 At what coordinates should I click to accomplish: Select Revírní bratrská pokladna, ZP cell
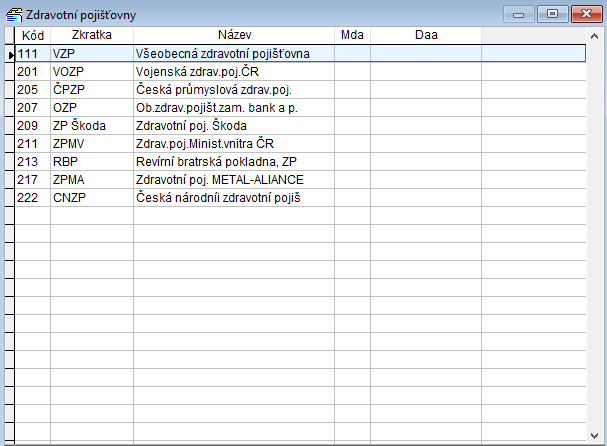point(234,162)
